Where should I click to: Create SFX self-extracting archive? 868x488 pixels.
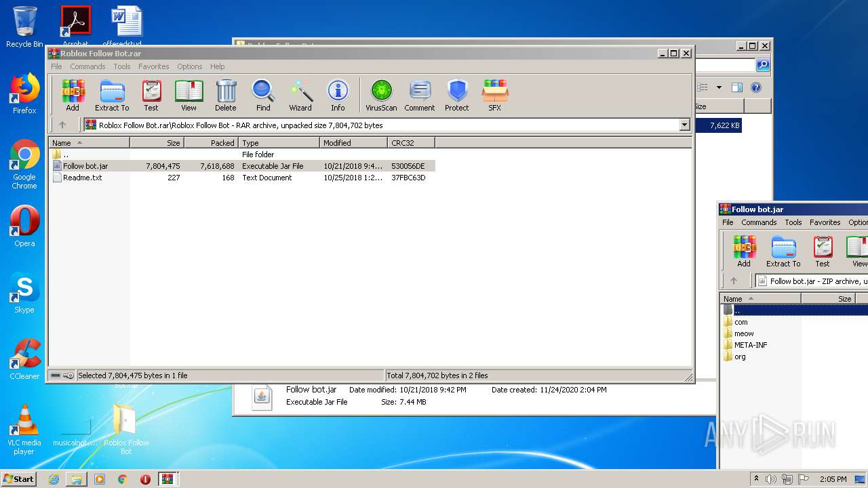[495, 95]
